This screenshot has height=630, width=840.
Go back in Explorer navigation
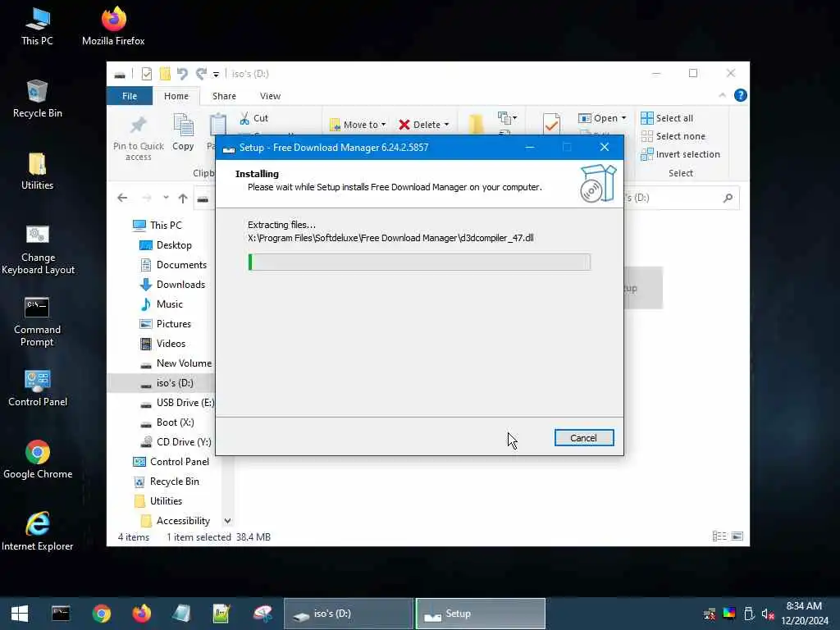122,198
